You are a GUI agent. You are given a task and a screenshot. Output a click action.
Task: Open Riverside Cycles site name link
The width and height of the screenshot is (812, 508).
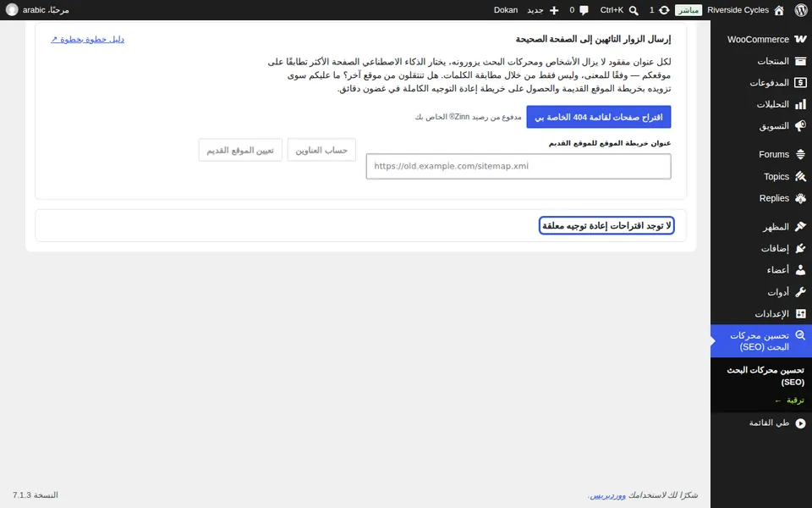click(738, 10)
